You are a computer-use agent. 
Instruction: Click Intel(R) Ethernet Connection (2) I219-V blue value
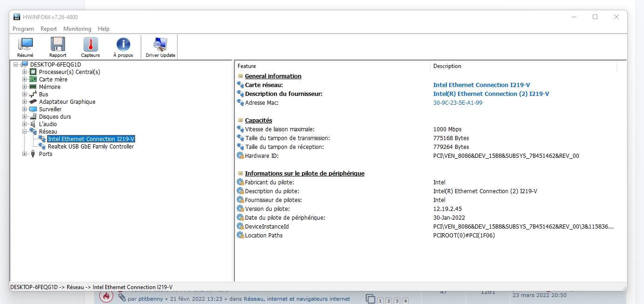click(x=491, y=94)
